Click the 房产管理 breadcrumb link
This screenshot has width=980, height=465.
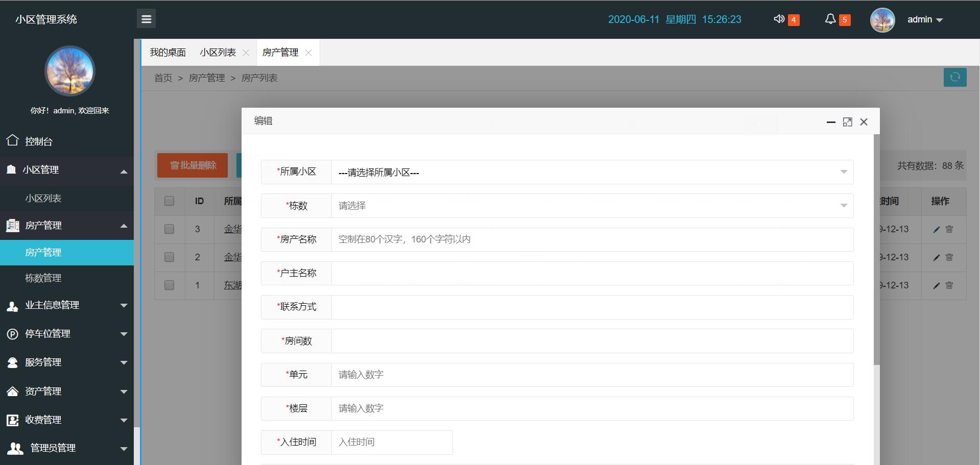(207, 78)
